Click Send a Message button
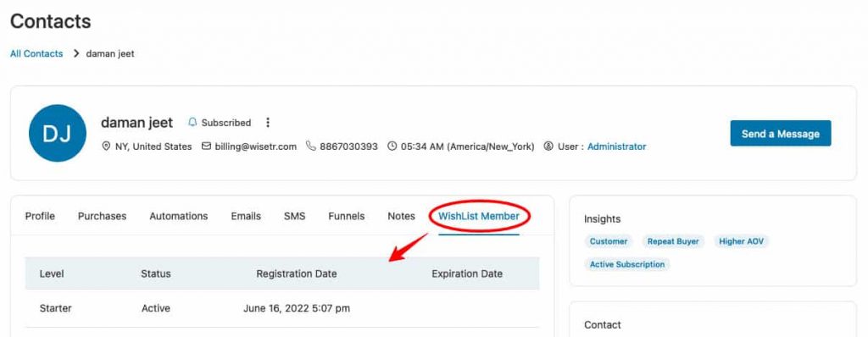The image size is (868, 337). (x=781, y=134)
